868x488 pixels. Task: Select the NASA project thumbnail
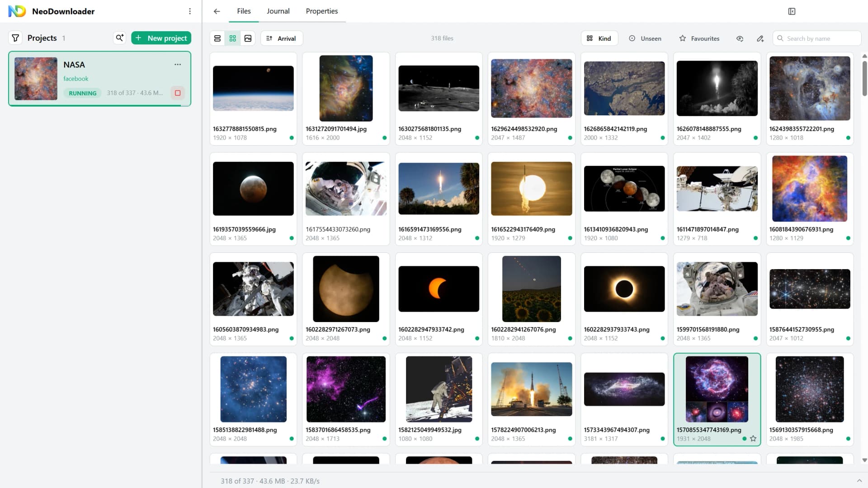(x=36, y=79)
